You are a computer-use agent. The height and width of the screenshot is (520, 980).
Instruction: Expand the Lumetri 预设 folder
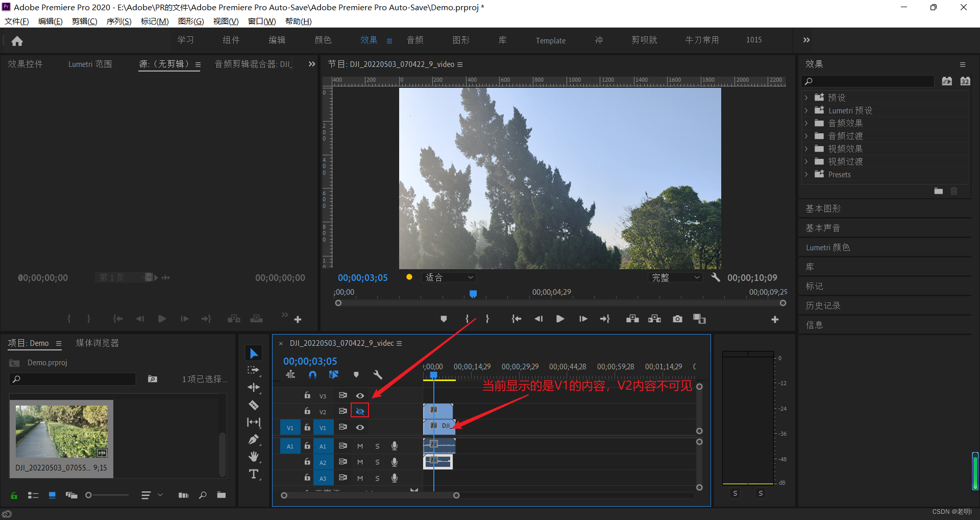pyautogui.click(x=806, y=110)
